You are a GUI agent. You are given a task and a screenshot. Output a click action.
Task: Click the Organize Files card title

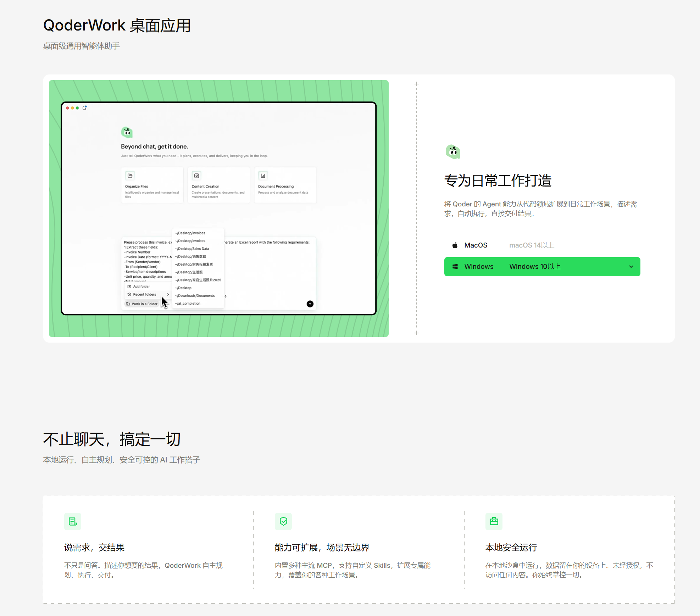tap(137, 187)
